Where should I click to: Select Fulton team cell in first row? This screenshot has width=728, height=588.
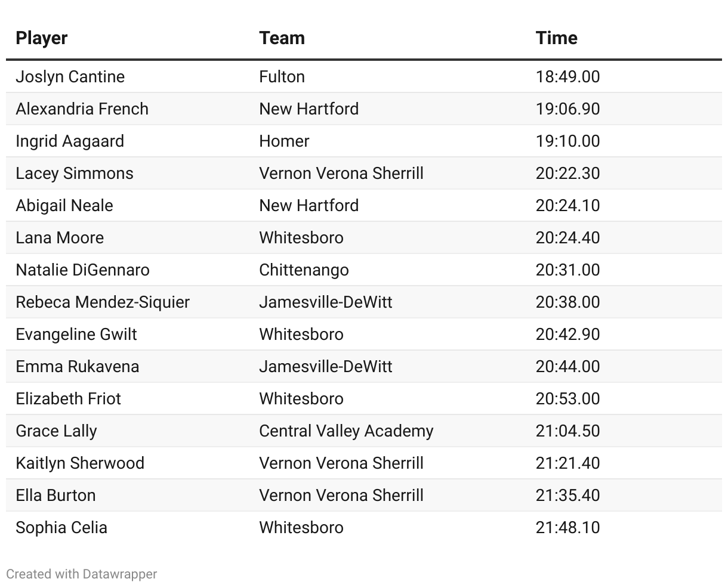coord(282,77)
